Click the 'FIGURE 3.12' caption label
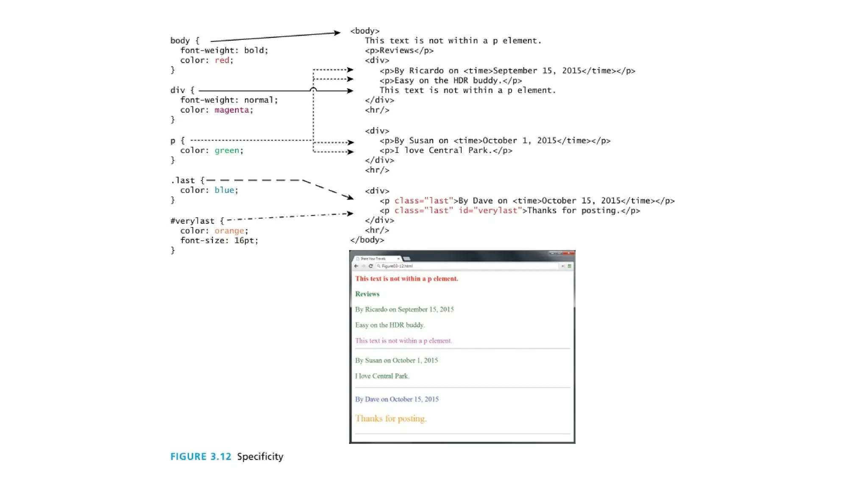Image resolution: width=868 pixels, height=488 pixels. (x=200, y=457)
